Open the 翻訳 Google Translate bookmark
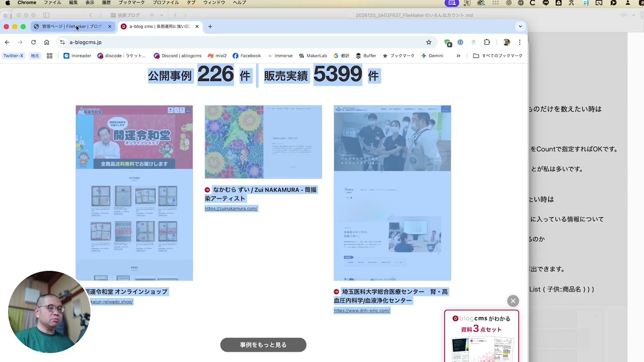644x362 pixels. [x=341, y=56]
